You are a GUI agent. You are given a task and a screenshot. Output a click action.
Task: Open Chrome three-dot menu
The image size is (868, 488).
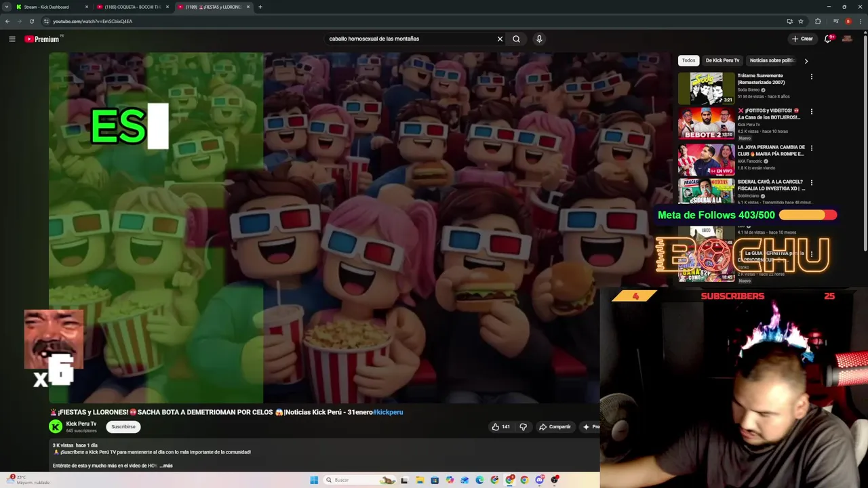[x=861, y=21]
